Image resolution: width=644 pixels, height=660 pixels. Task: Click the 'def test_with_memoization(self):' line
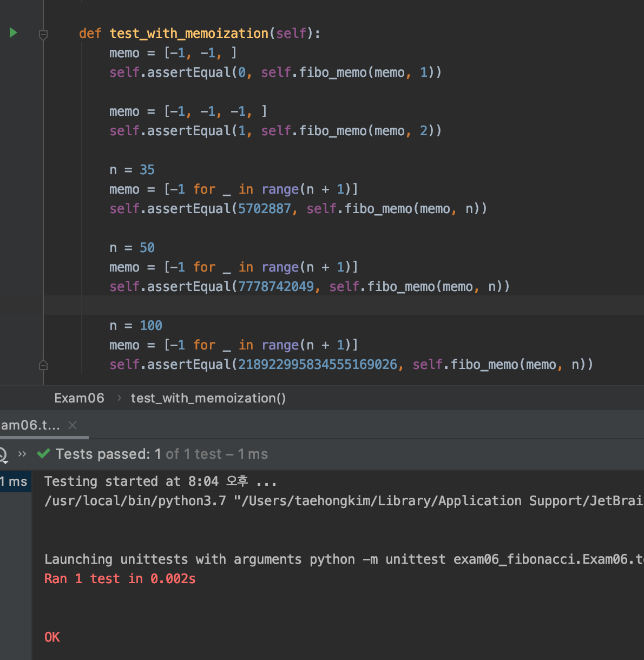click(200, 34)
